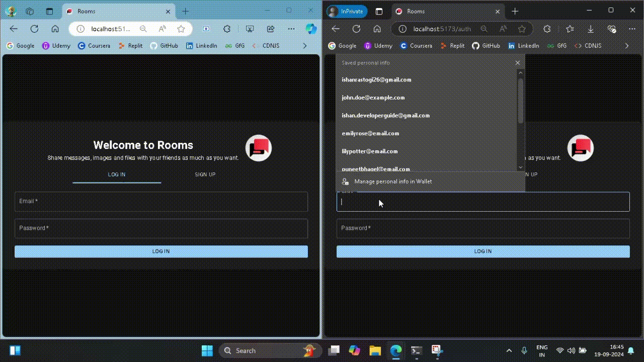Open Settings and more in right browser
This screenshot has height=362, width=644.
point(632,29)
